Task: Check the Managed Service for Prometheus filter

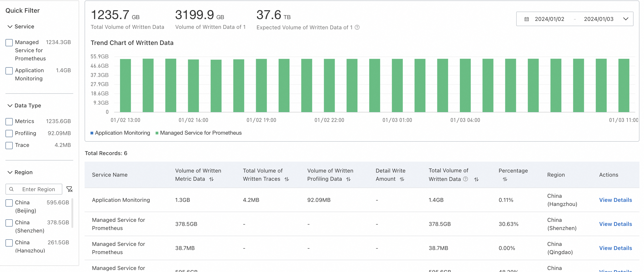Action: [x=9, y=43]
